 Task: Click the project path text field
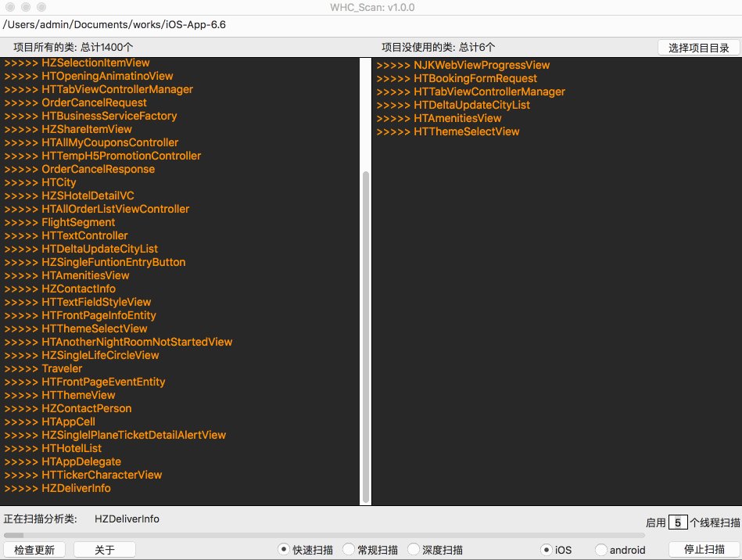coord(371,25)
